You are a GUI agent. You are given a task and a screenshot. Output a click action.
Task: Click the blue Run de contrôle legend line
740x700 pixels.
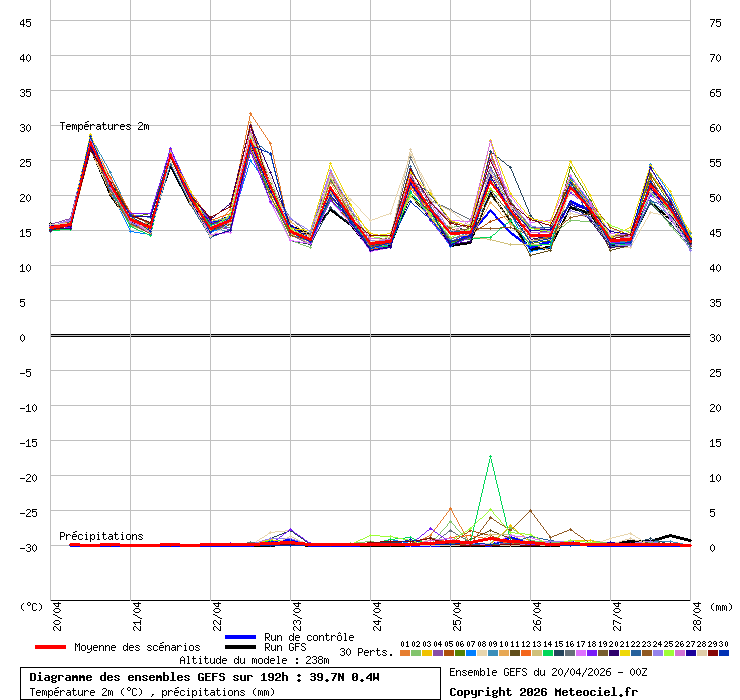pos(241,637)
